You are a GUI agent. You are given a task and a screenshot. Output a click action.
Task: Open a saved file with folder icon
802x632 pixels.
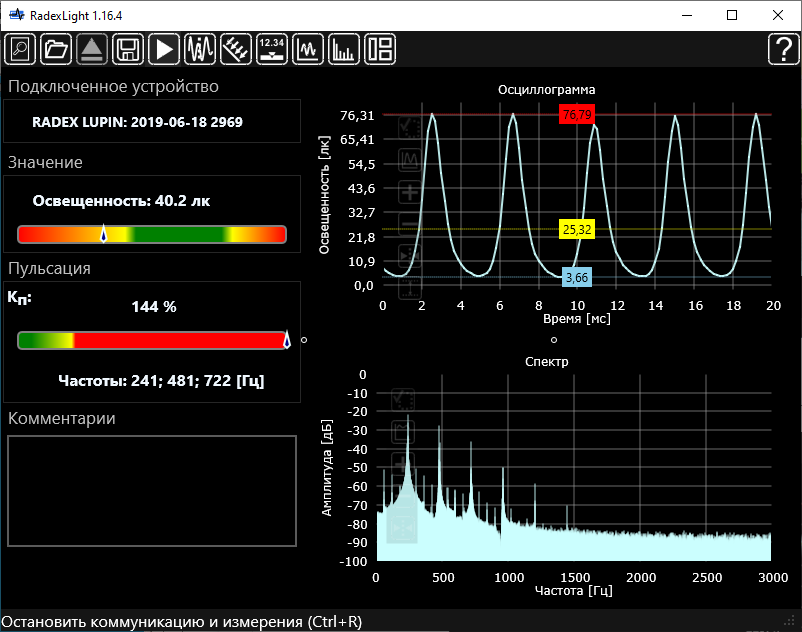57,48
